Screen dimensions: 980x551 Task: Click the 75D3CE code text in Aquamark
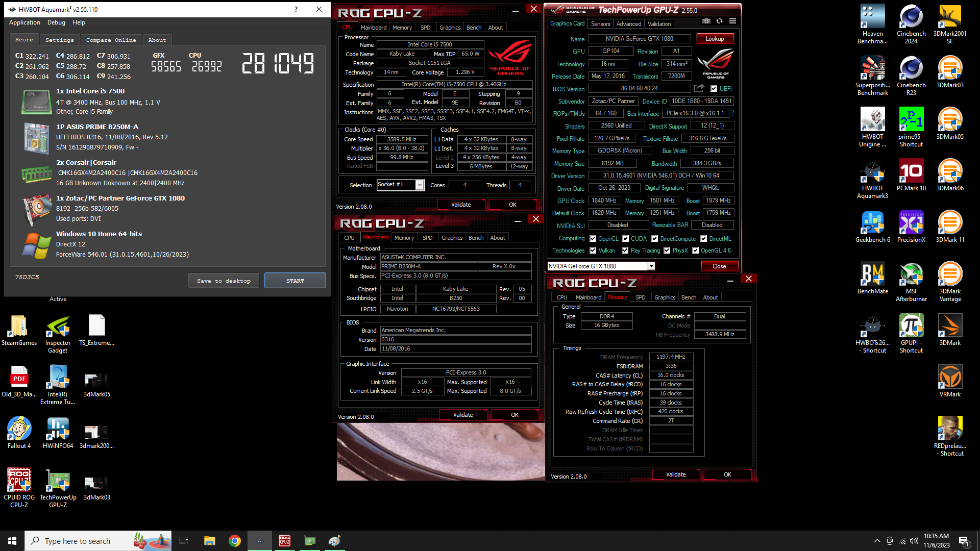point(27,277)
